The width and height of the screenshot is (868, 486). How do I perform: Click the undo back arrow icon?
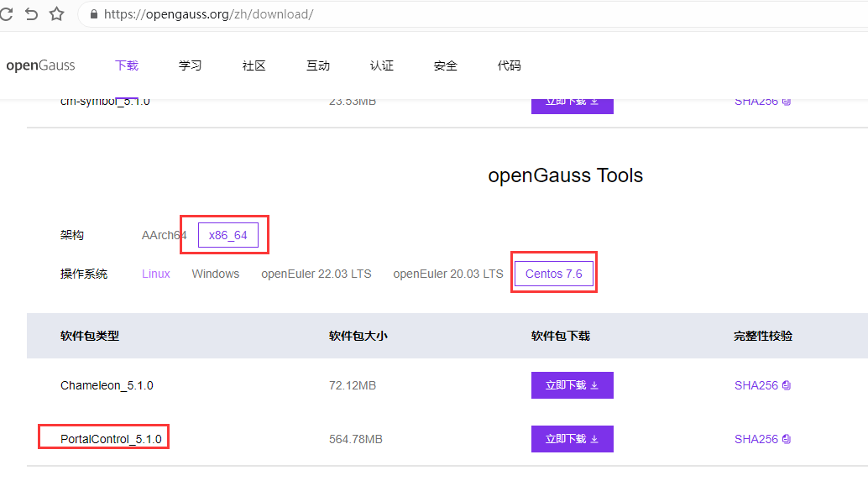pyautogui.click(x=31, y=14)
